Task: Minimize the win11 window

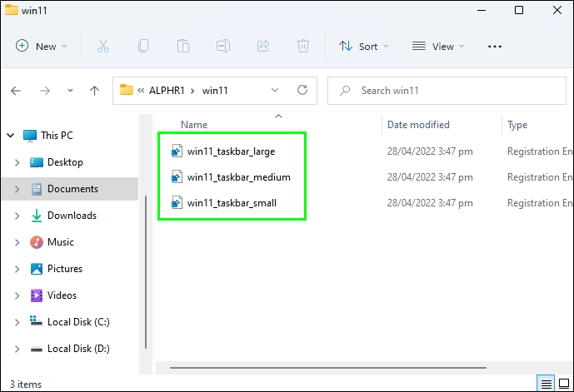Action: pos(482,10)
